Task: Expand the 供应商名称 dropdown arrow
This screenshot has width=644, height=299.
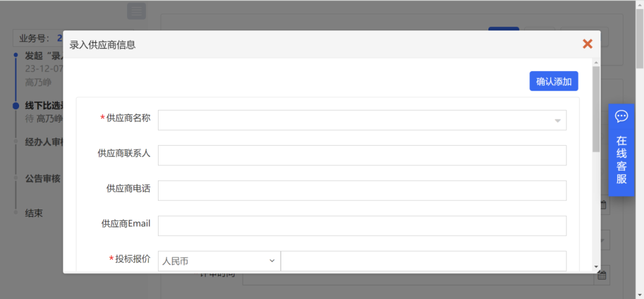Action: 558,121
